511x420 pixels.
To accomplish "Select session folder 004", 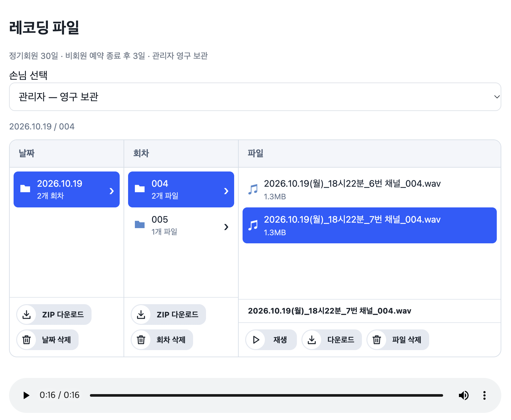I will pos(181,189).
